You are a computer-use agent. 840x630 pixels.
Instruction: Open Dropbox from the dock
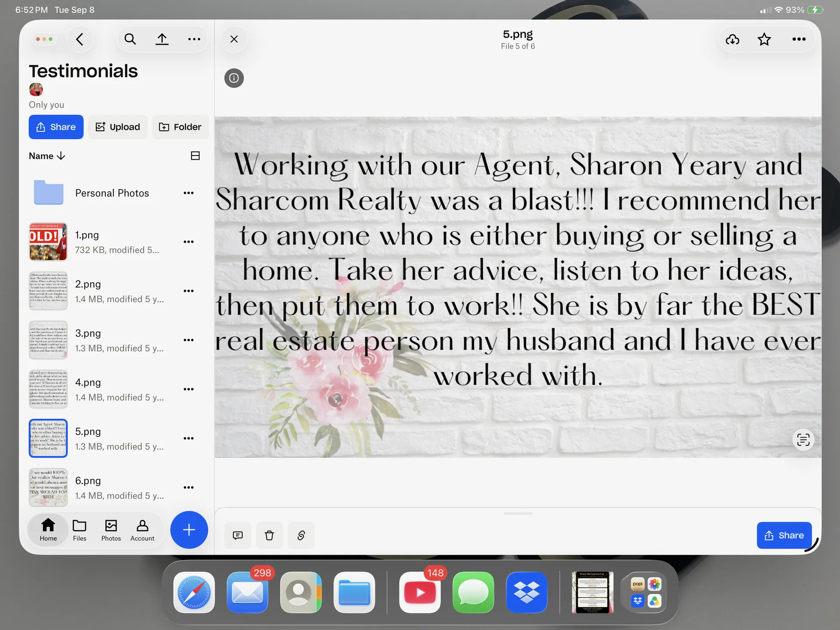(x=527, y=592)
